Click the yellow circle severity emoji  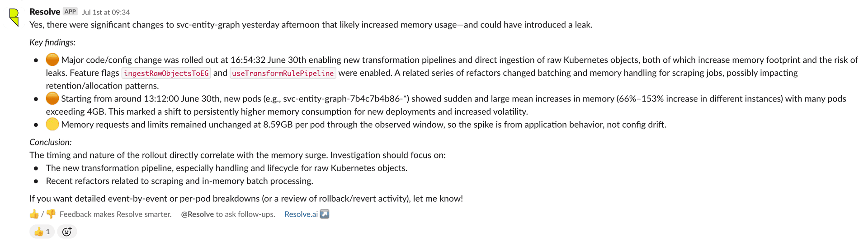[x=52, y=124]
